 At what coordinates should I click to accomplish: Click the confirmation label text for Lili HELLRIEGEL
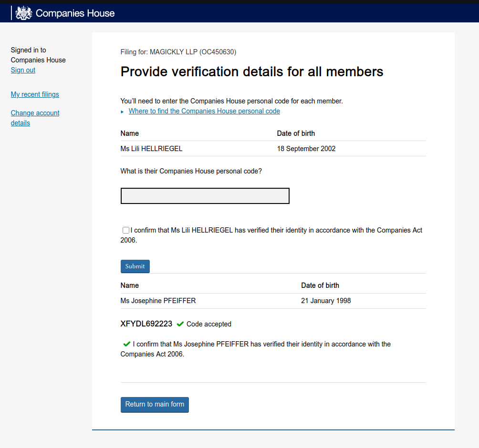coord(276,231)
